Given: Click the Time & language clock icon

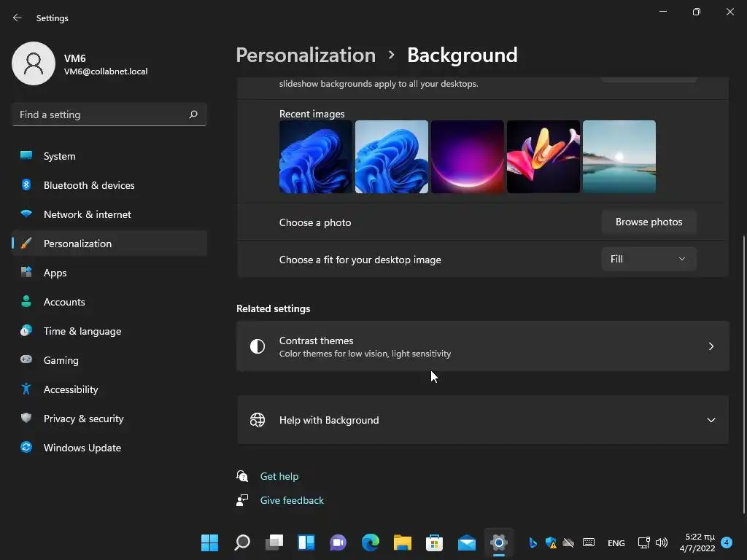Looking at the screenshot, I should [x=26, y=330].
